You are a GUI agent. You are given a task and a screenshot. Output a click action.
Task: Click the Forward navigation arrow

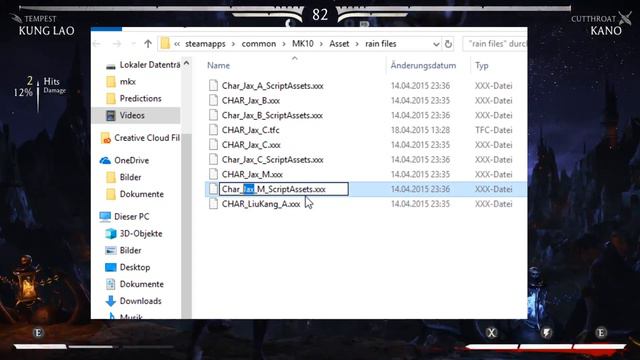(117, 44)
